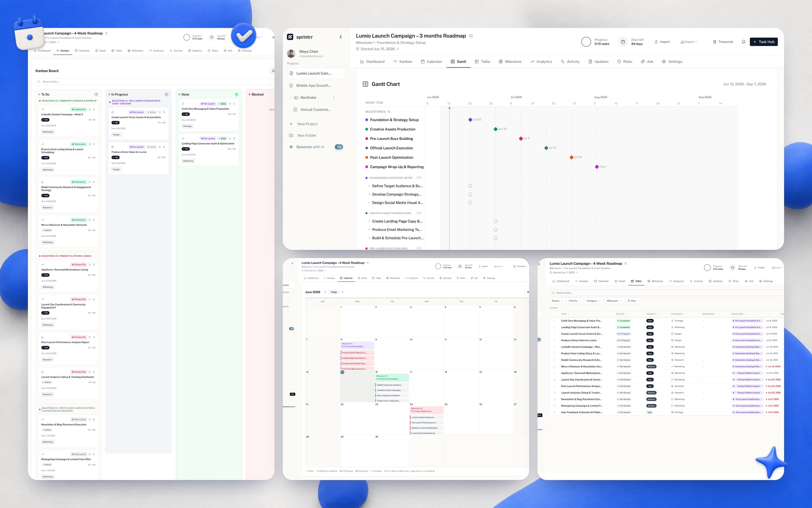Click Import in the Table window header
Image resolution: width=812 pixels, height=508 pixels.
pyautogui.click(x=759, y=268)
